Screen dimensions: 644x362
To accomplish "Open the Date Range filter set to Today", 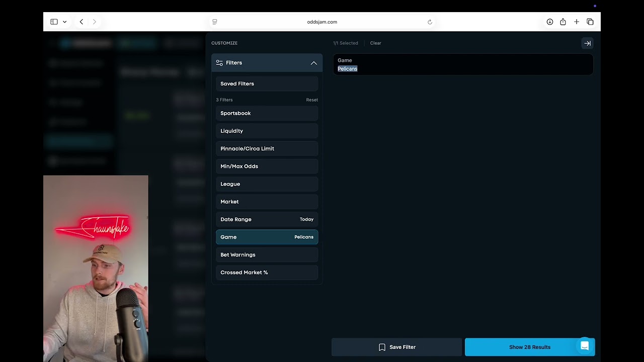I will pyautogui.click(x=267, y=219).
